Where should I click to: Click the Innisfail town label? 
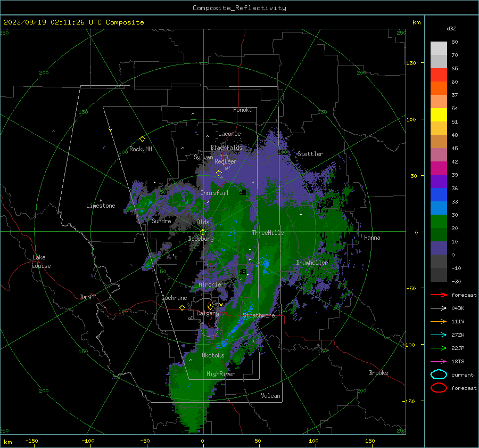(x=214, y=193)
